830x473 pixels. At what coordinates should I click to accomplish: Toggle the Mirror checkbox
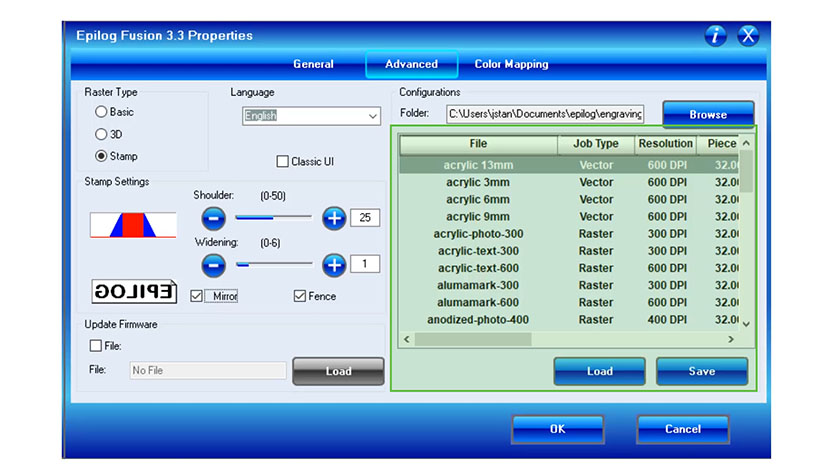pos(196,296)
